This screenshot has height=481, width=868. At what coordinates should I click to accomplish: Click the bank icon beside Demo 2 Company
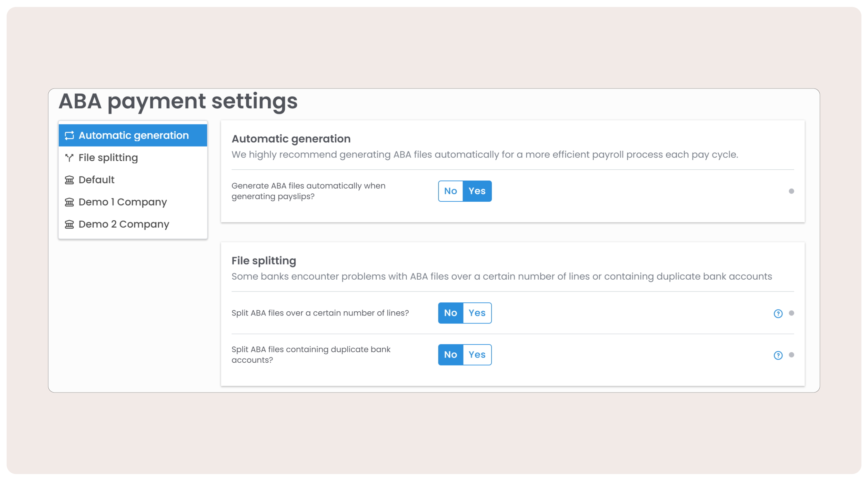(70, 224)
